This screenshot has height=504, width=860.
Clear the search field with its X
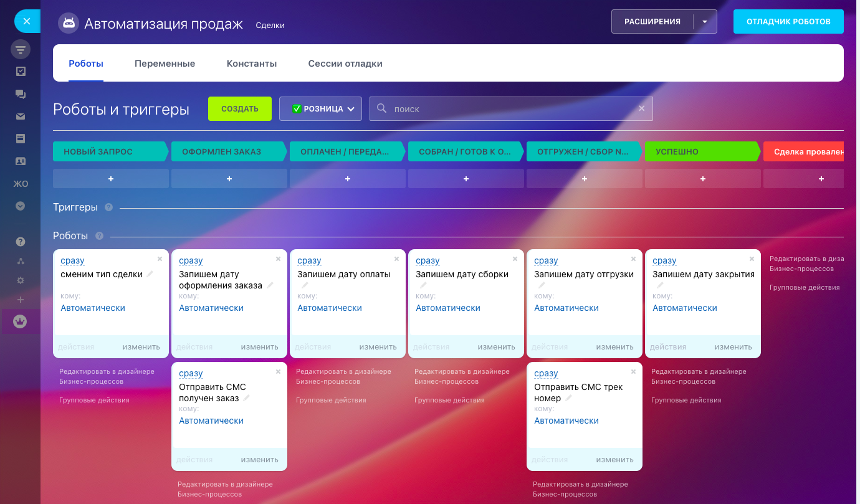641,108
